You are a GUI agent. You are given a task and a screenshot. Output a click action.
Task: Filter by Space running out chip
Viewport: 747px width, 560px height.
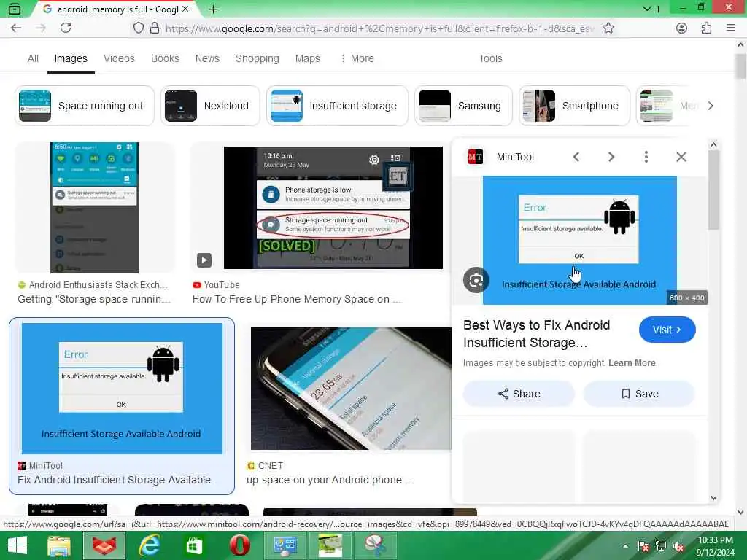click(x=85, y=106)
